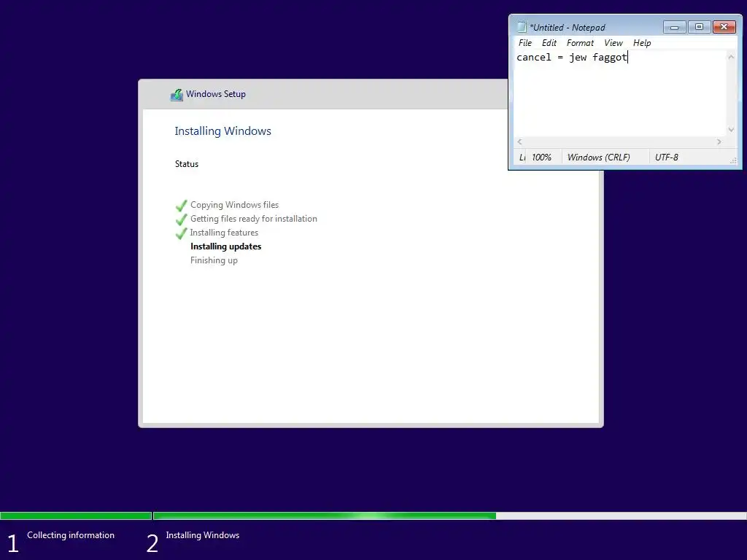Maximize the Notepad window

[699, 27]
